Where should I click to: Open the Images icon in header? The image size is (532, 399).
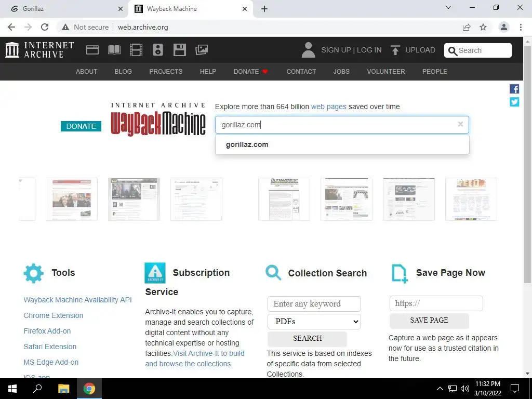pos(202,50)
